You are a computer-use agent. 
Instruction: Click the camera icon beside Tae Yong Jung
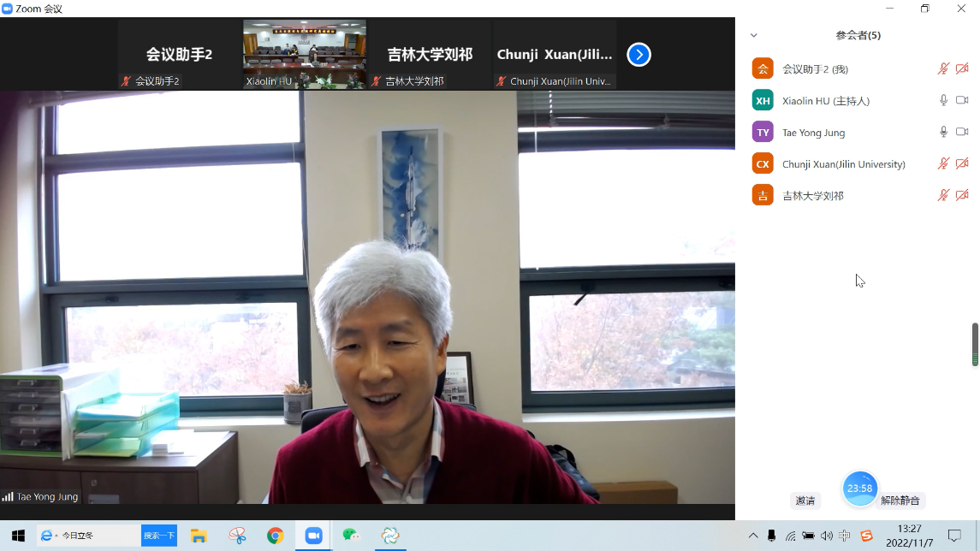pos(962,132)
